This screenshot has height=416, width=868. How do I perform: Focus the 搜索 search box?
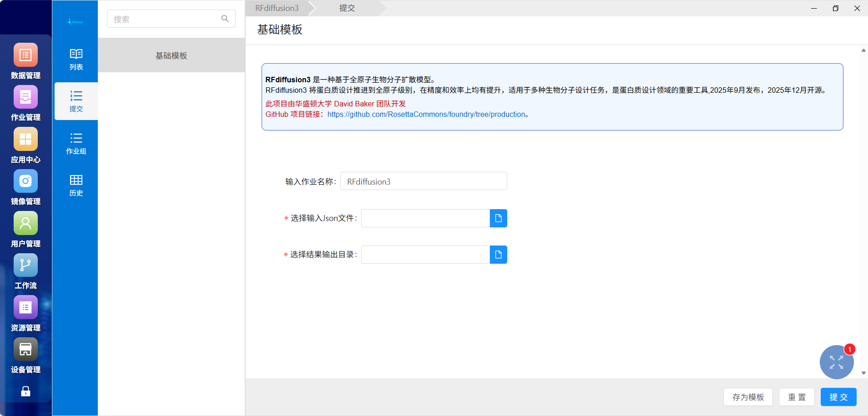point(171,19)
